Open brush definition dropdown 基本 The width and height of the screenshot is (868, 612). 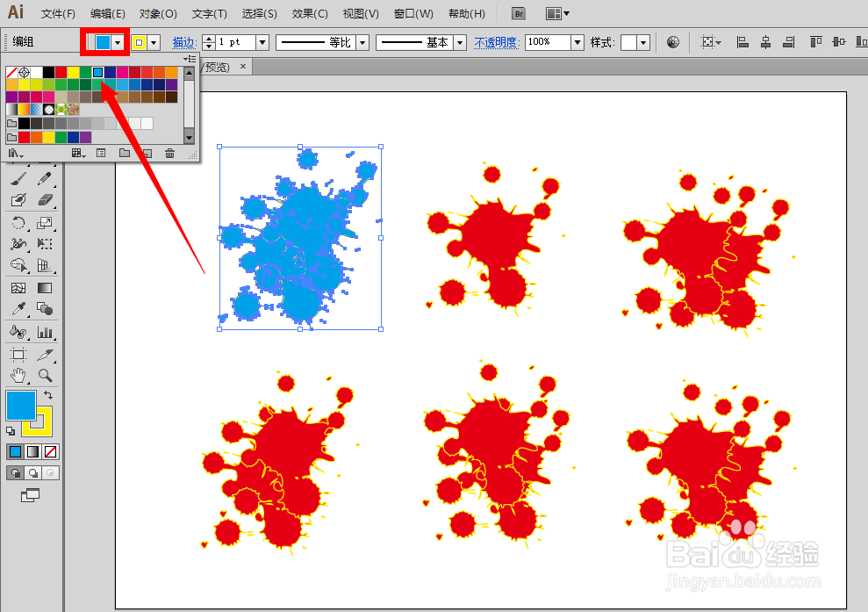pos(460,43)
